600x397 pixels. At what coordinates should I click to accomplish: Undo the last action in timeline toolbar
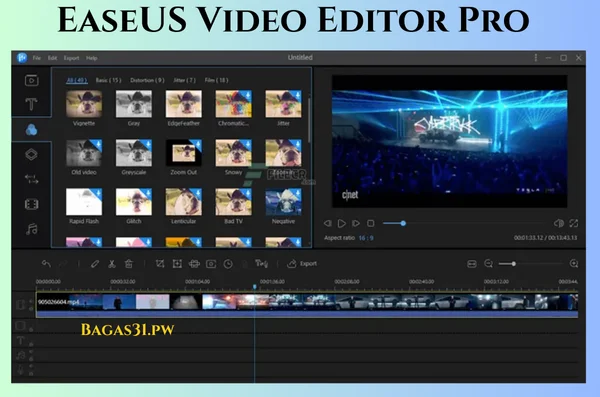coord(46,263)
